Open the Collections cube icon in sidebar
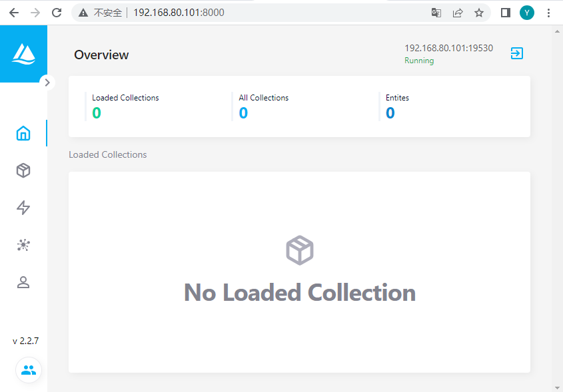563x392 pixels. [x=23, y=170]
